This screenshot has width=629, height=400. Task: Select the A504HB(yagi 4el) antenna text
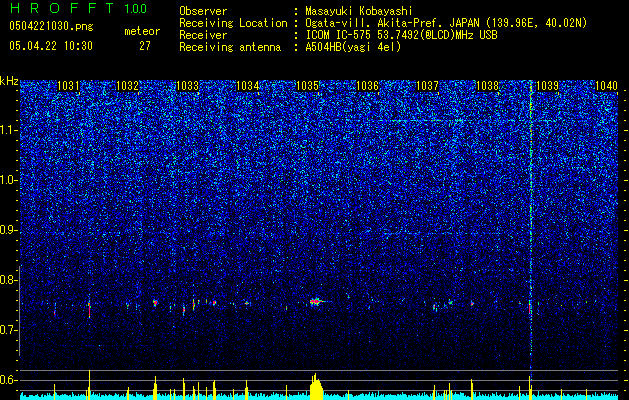tap(353, 47)
